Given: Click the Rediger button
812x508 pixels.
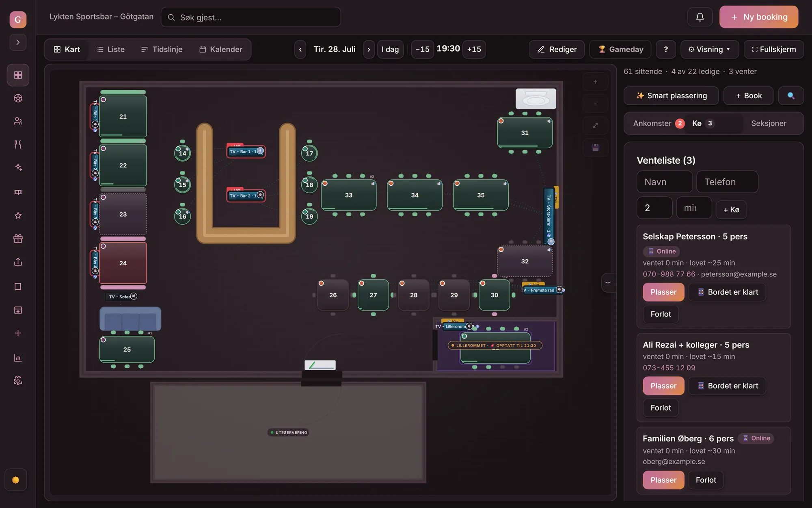Looking at the screenshot, I should coord(557,49).
